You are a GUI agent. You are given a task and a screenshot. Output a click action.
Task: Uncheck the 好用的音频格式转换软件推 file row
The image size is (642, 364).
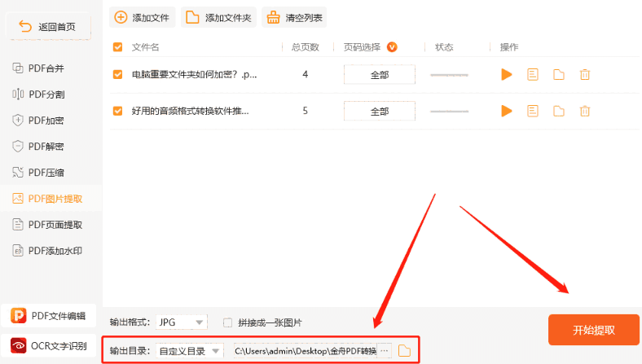[117, 111]
